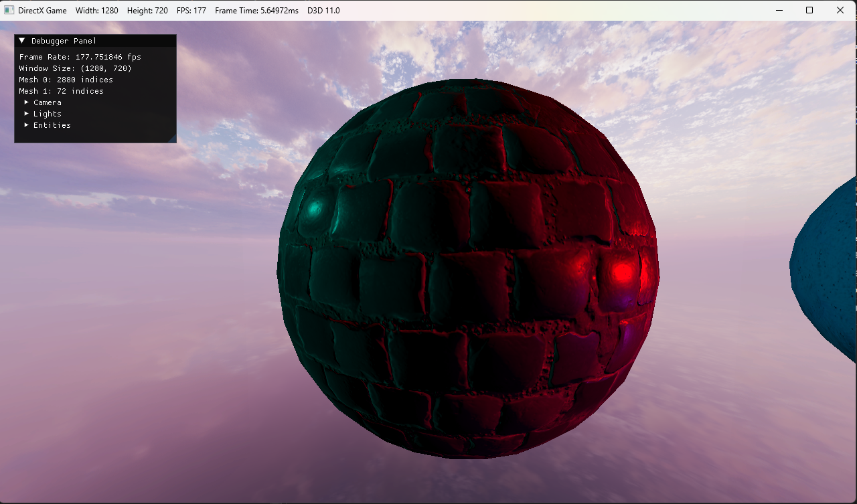The width and height of the screenshot is (857, 504).
Task: Maximize the DirectX Game window
Action: [809, 10]
